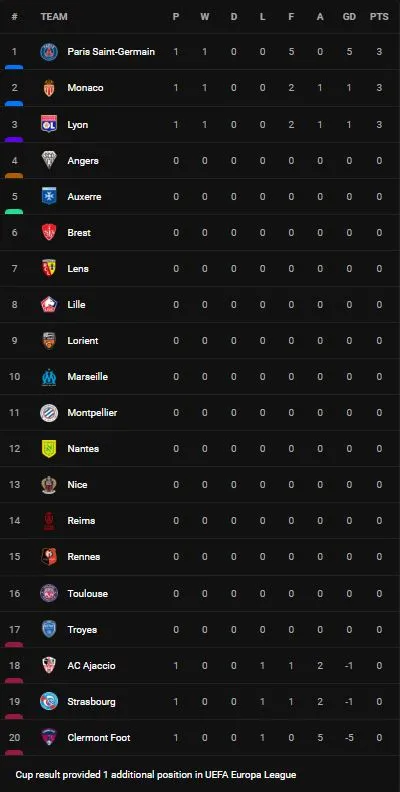Open the Lille team crest
400x792 pixels.
[49, 305]
